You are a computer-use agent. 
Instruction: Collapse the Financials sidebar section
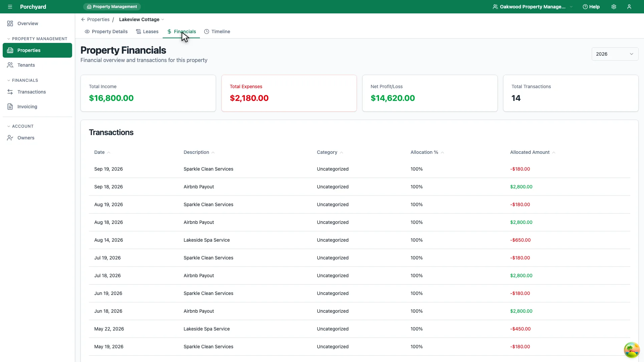(23, 80)
